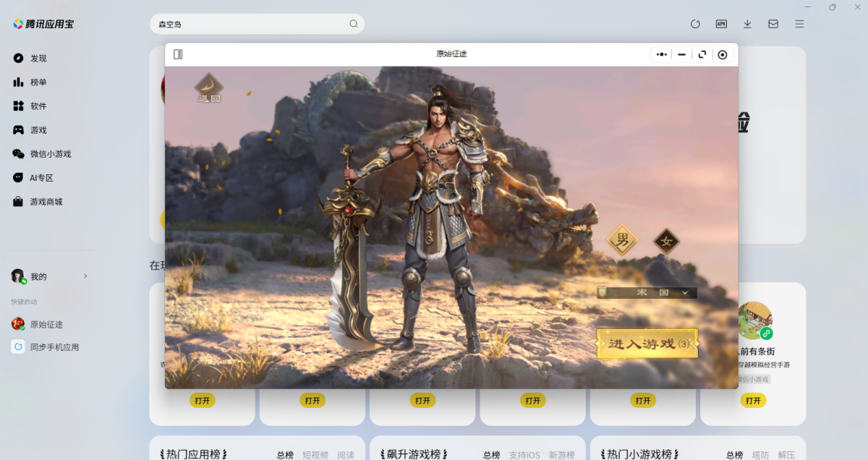
Task: Go to 微信小游戏 in sidebar
Action: click(50, 154)
